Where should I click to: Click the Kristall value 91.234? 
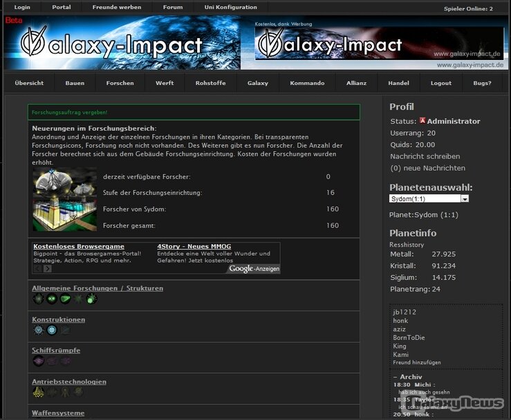[x=443, y=266]
